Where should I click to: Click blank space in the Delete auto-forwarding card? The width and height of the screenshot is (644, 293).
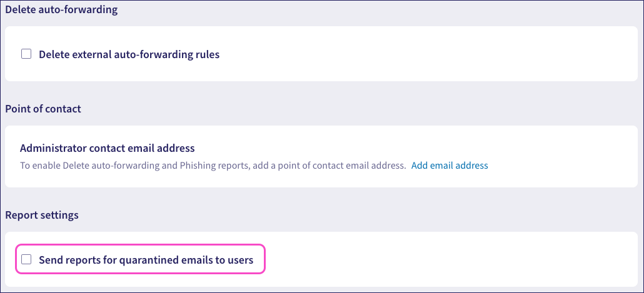tap(425, 54)
